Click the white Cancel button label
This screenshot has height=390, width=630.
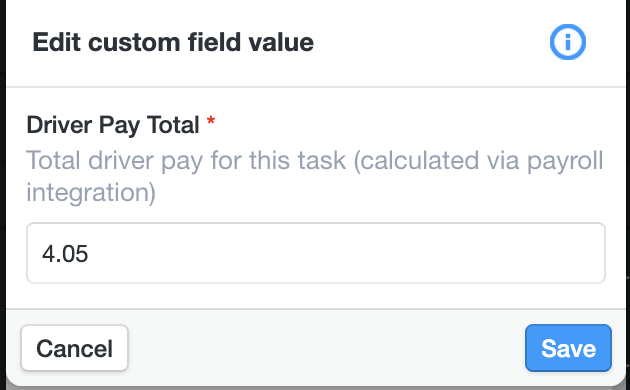point(75,348)
